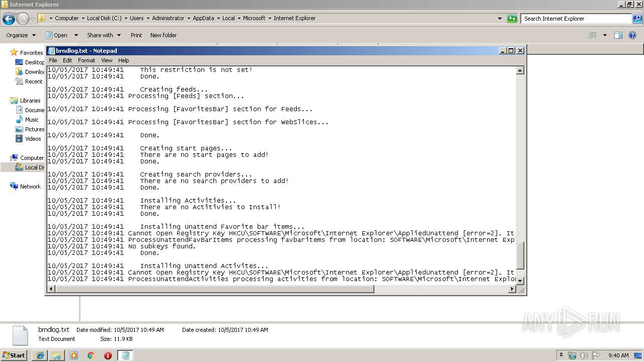644x362 pixels.
Task: Select Libraries in navigation pane
Action: coord(26,101)
